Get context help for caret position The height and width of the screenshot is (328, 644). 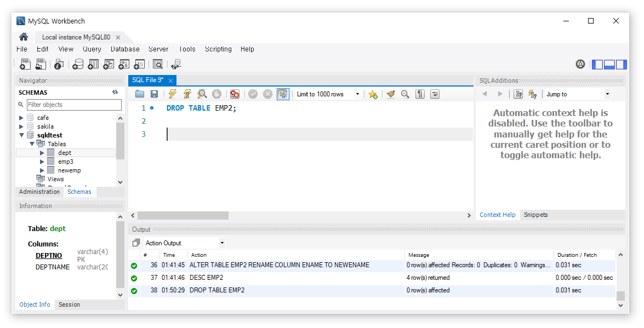click(518, 94)
